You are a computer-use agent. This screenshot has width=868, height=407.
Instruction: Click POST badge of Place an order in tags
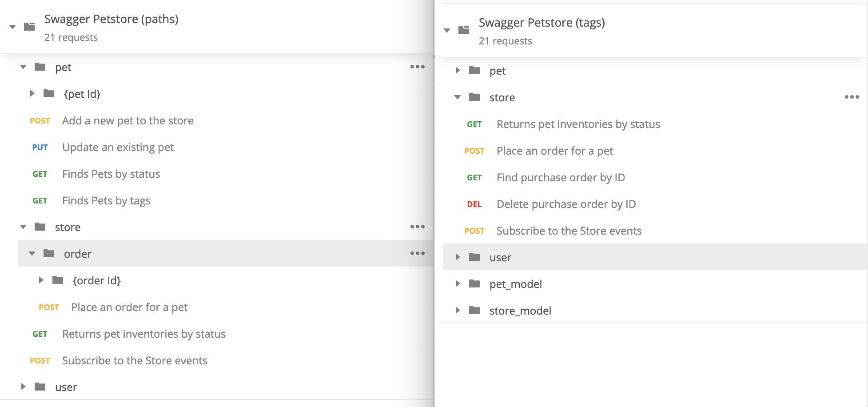474,151
